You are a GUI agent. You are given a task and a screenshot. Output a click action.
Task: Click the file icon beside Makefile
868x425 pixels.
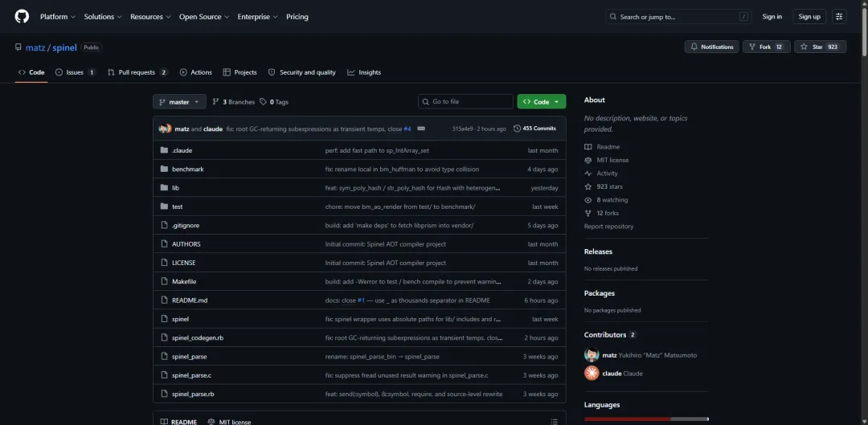(x=164, y=281)
